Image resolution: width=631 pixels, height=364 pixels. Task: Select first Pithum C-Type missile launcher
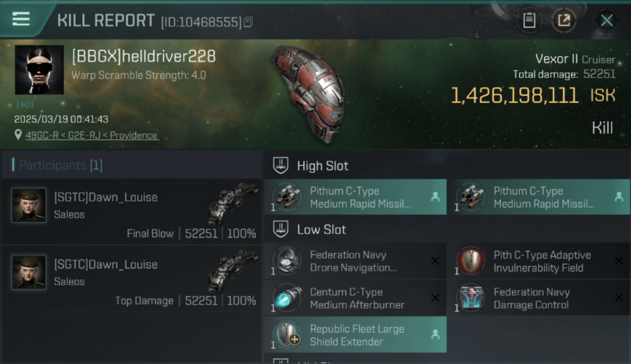(355, 197)
